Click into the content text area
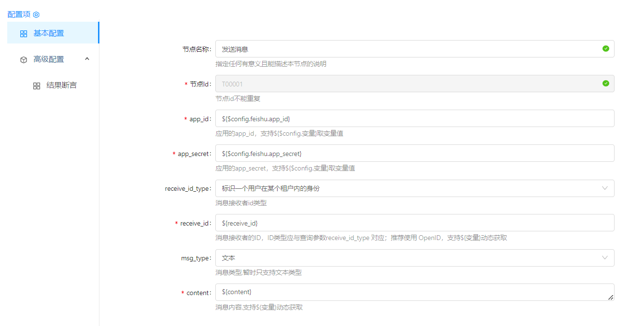Viewport: 644px width, 326px height. [410, 292]
